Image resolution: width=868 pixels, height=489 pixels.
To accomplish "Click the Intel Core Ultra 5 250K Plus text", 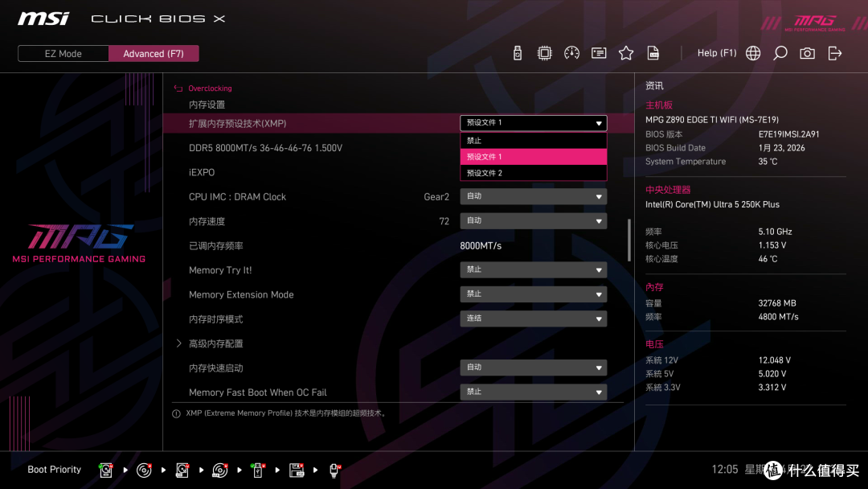I will [712, 204].
